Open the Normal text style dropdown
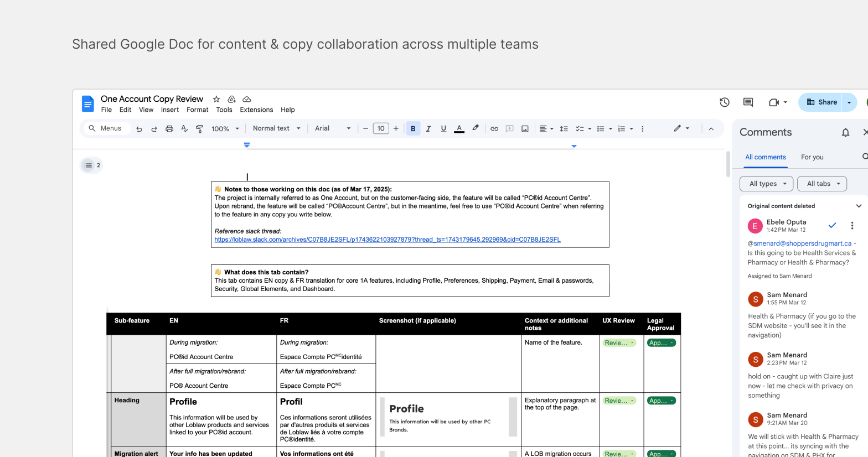This screenshot has height=457, width=868. point(276,128)
